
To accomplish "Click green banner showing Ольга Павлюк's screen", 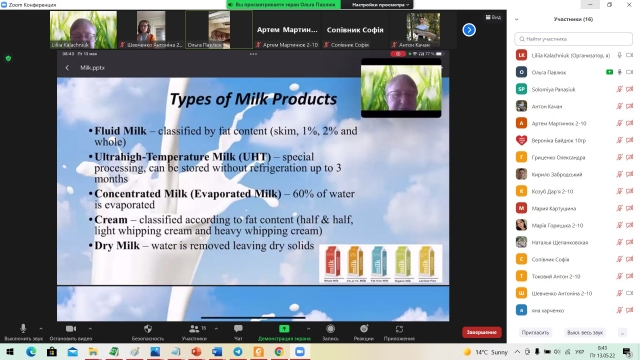I will tap(284, 4).
